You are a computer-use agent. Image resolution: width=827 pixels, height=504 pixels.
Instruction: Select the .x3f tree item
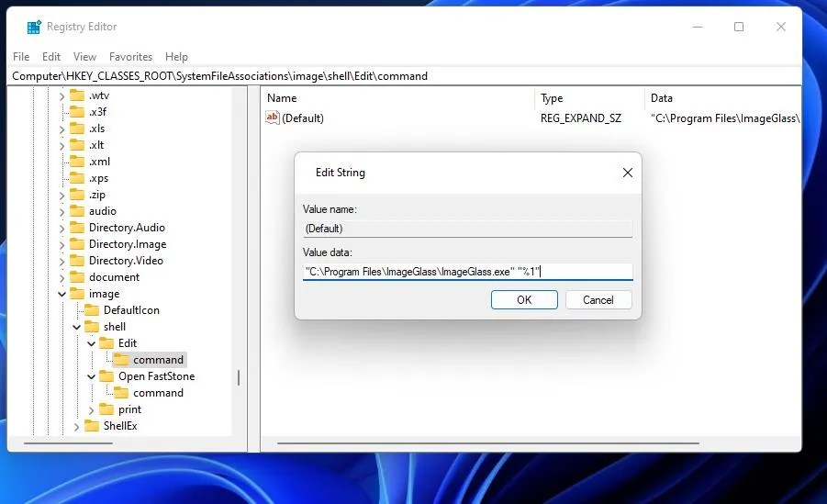[97, 112]
